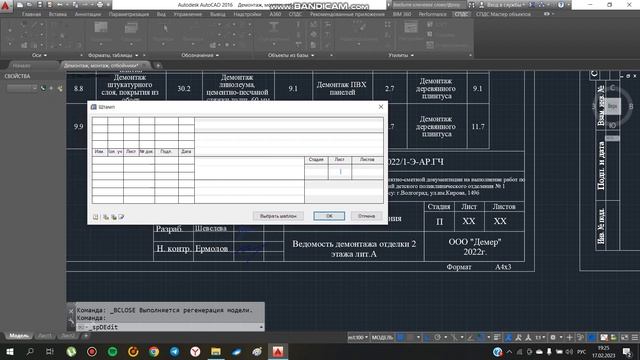Open File Explorer from the taskbar

point(216,351)
